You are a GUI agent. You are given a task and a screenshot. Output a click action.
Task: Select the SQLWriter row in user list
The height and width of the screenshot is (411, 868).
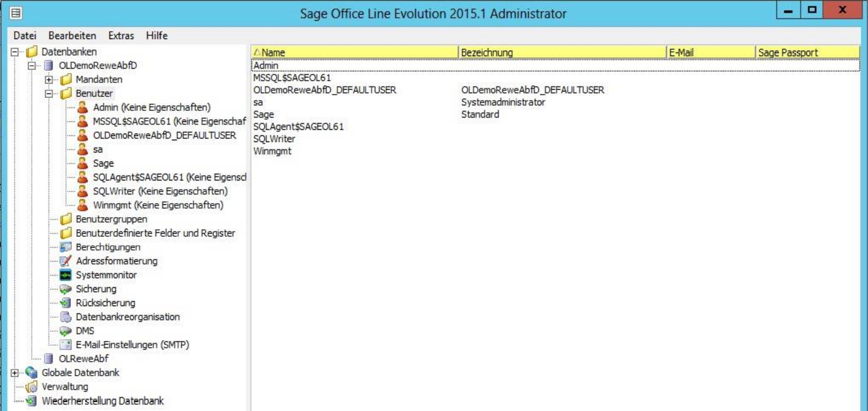pos(274,139)
